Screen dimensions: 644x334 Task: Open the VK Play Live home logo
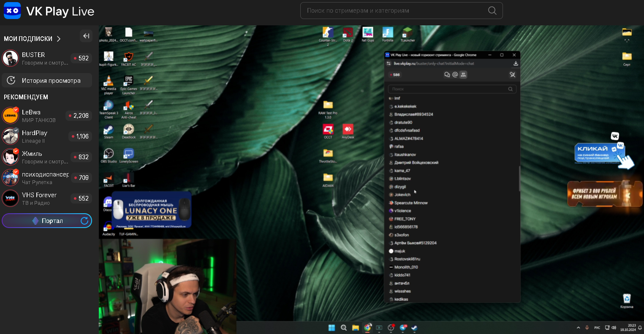coord(49,11)
